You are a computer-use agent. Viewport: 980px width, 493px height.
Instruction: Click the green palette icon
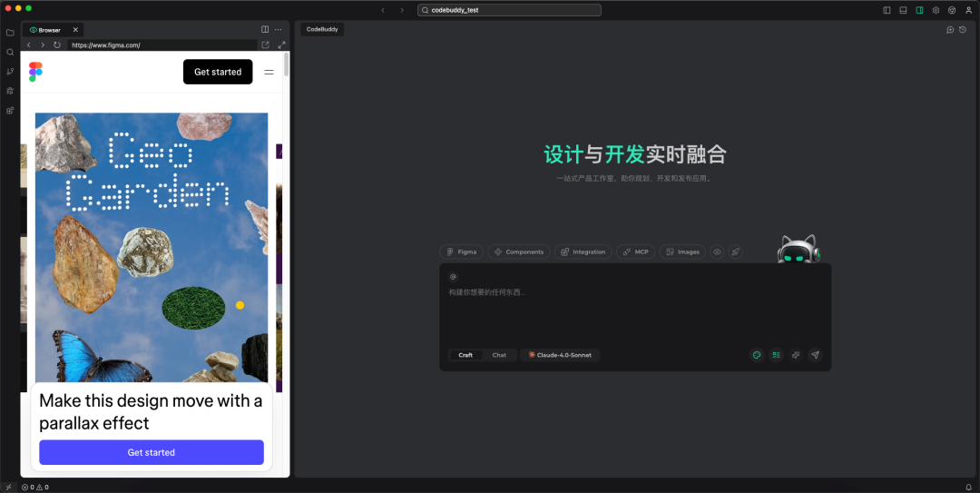[x=757, y=355]
